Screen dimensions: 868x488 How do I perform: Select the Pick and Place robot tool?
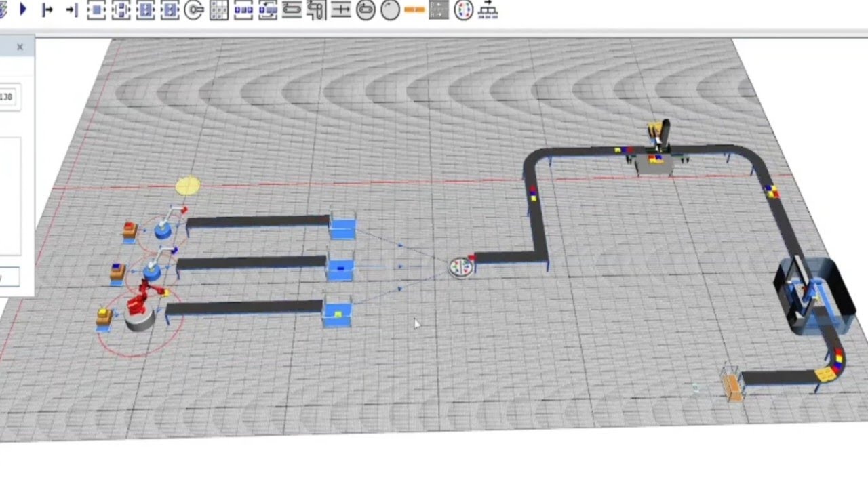(x=194, y=9)
